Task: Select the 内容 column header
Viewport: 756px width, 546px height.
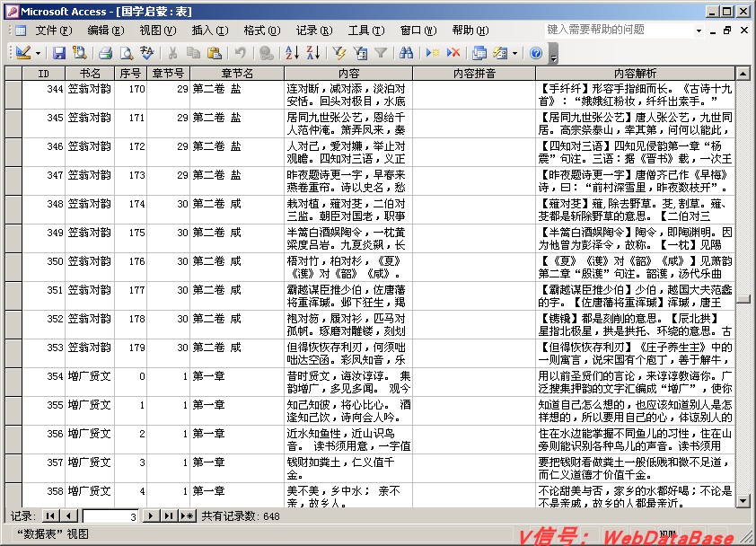Action: 348,74
